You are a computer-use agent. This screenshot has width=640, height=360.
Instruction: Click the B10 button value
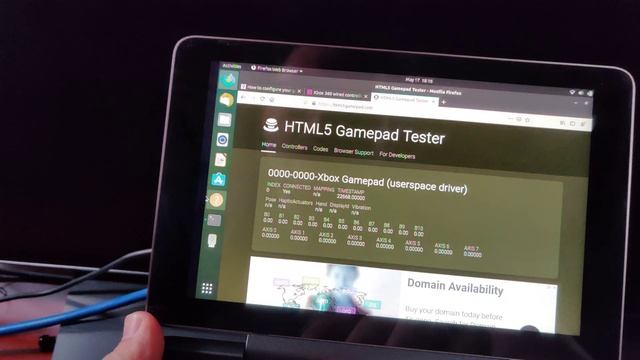(418, 234)
